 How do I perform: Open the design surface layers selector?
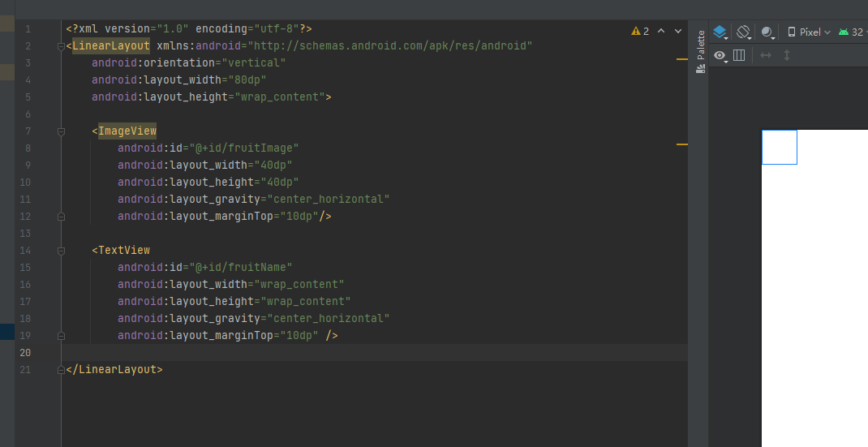[x=720, y=32]
